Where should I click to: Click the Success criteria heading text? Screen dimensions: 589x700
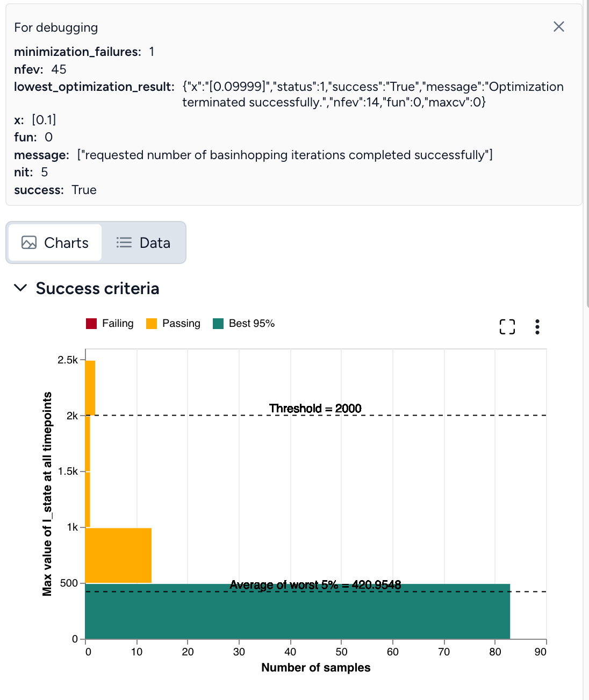pyautogui.click(x=97, y=288)
